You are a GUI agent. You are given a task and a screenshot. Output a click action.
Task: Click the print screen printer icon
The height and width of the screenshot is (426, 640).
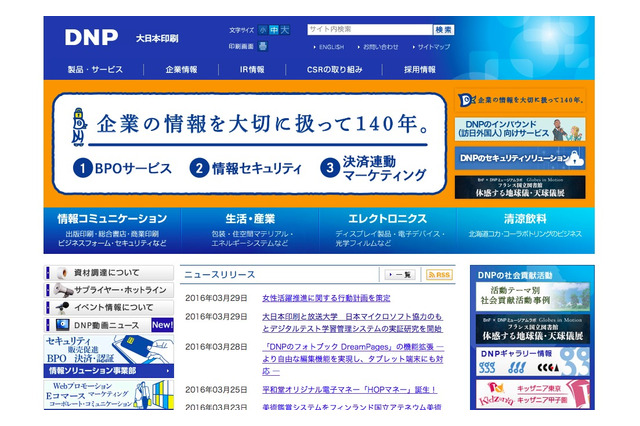pyautogui.click(x=263, y=46)
